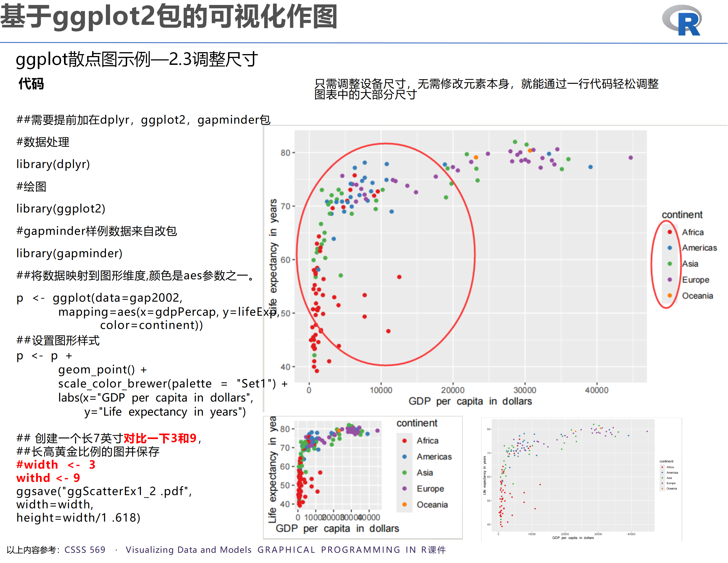
Task: Click the orange Oceania dot in the large plot legend
Action: [x=670, y=296]
